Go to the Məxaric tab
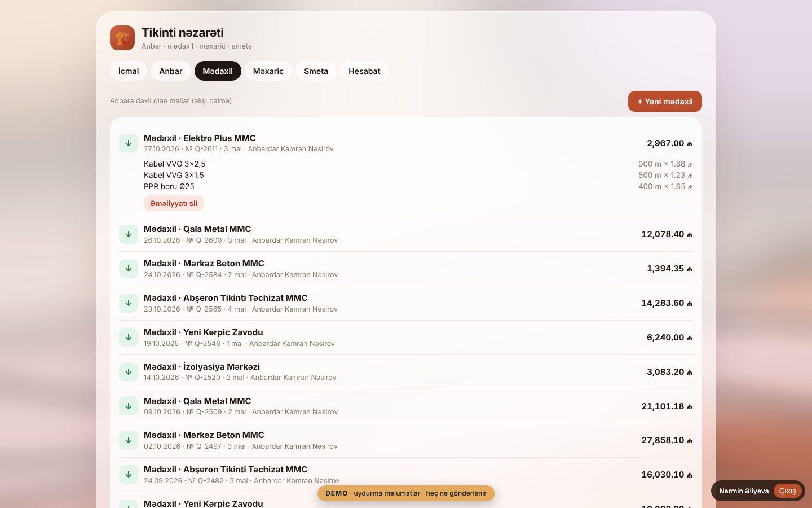The height and width of the screenshot is (508, 812). tap(268, 71)
